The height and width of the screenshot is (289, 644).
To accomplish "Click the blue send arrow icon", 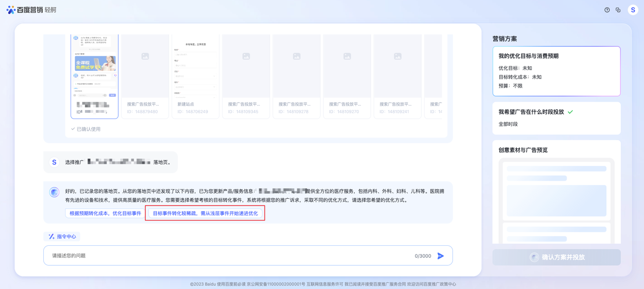I will 440,256.
